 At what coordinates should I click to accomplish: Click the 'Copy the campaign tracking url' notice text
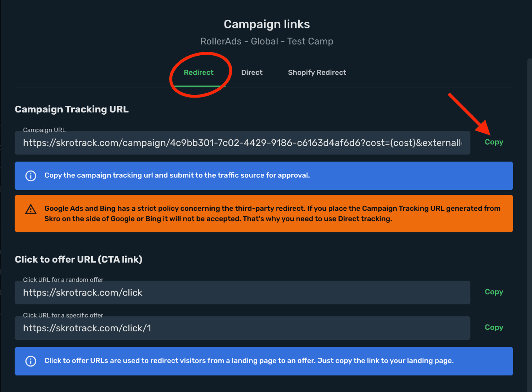tap(177, 175)
